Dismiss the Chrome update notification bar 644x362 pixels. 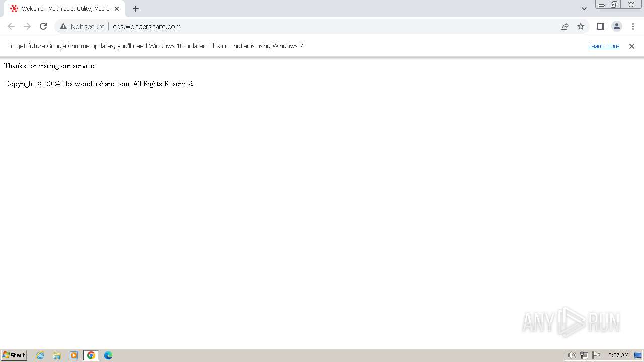pyautogui.click(x=632, y=46)
